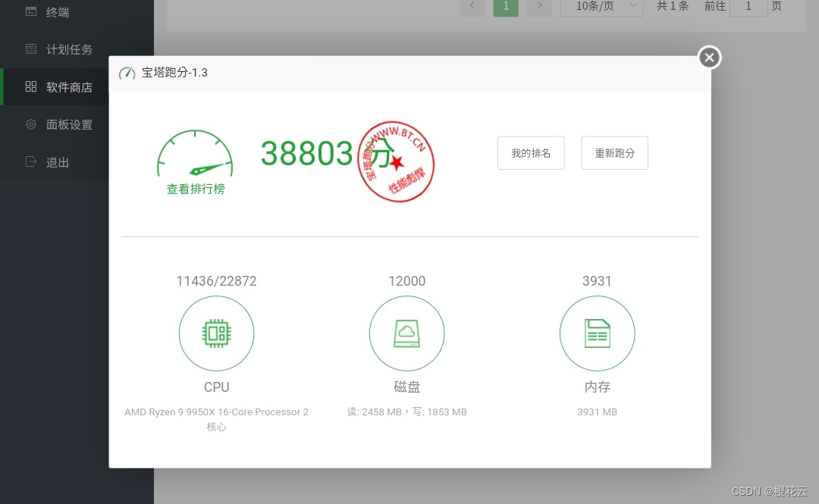Click the 磁盘 disk icon

407,333
